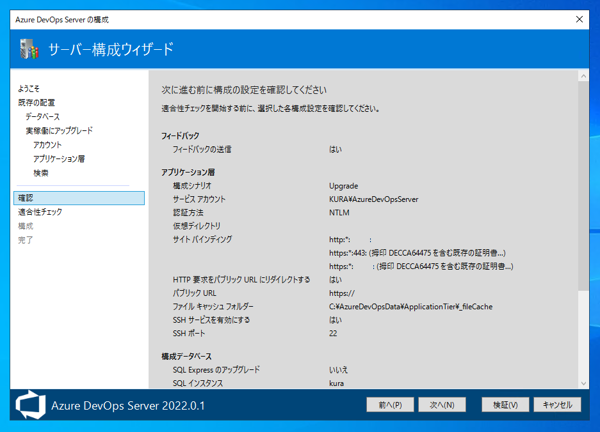600x432 pixels.
Task: Click the Azure DevOps Server 2022.0.1 text
Action: (128, 406)
